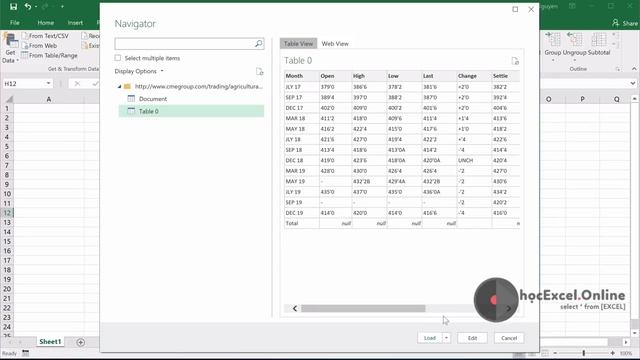This screenshot has height=360, width=640.
Task: Click the Load button
Action: point(430,338)
